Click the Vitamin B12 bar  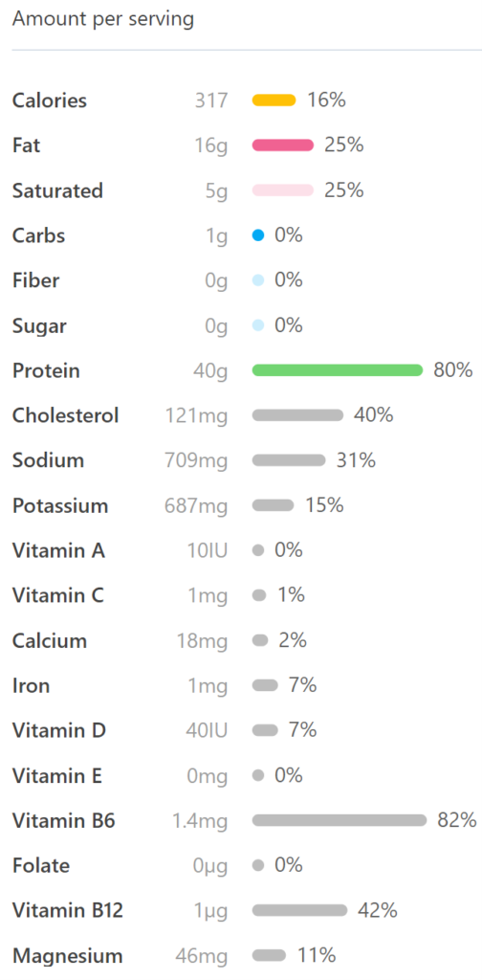click(x=299, y=911)
